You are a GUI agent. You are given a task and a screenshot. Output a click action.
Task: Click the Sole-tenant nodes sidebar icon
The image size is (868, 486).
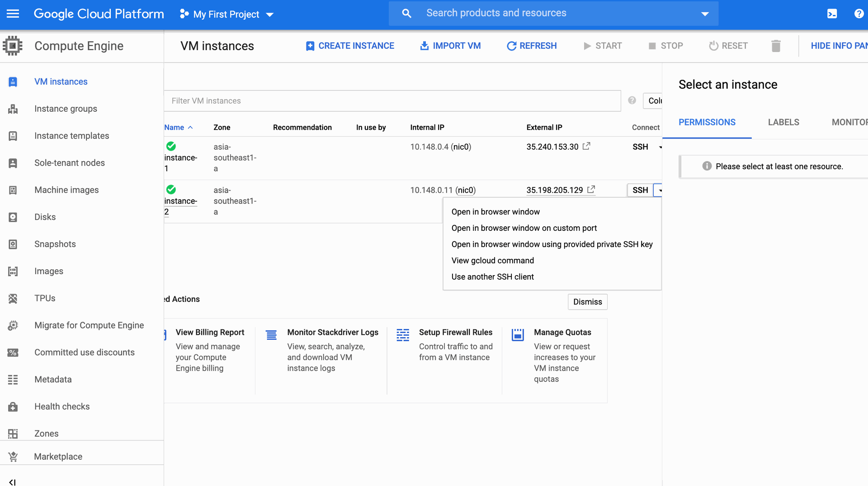[13, 163]
